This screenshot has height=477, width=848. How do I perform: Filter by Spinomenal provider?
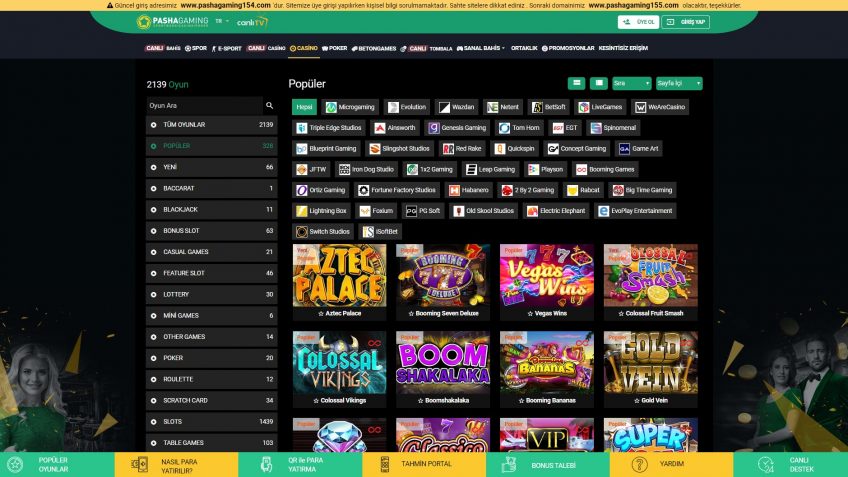pos(613,128)
